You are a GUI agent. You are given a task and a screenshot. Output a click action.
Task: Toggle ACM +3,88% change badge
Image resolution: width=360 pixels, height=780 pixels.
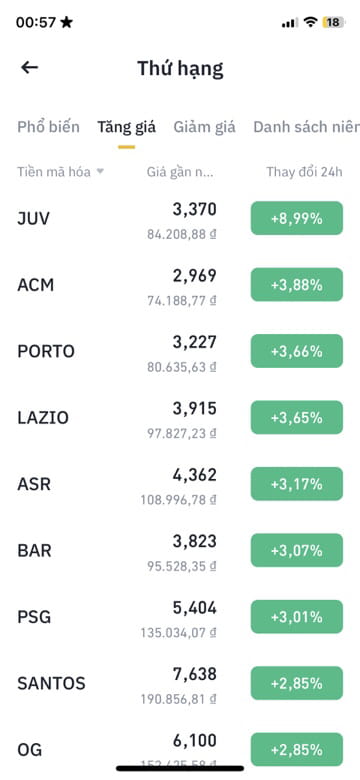pyautogui.click(x=297, y=285)
